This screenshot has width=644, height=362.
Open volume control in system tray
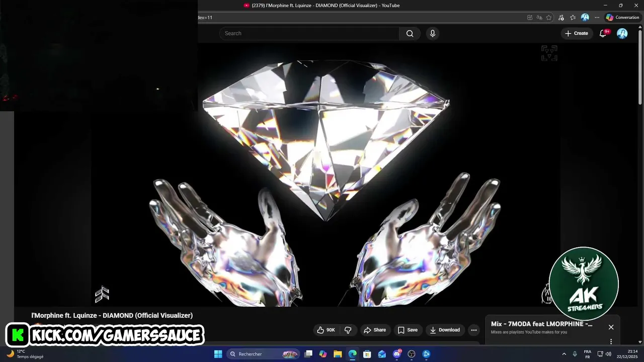608,354
